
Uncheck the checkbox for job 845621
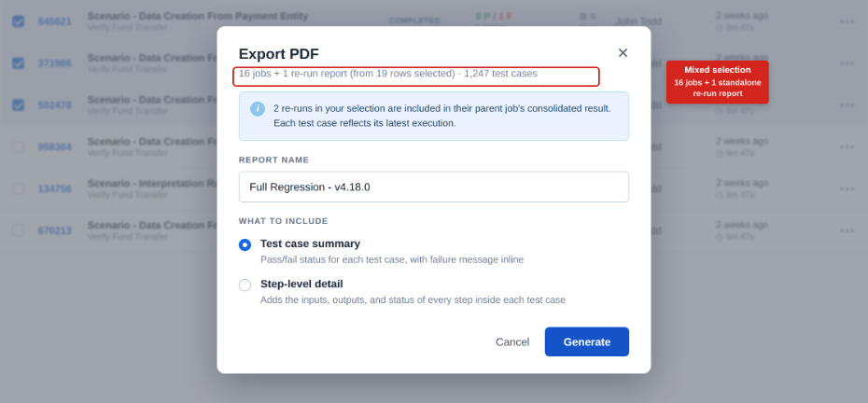click(x=19, y=21)
